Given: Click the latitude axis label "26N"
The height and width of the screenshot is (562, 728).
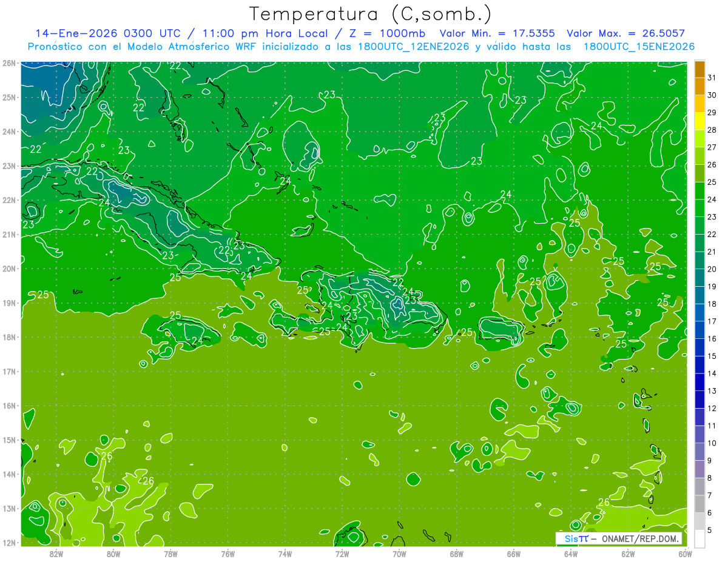Looking at the screenshot, I should point(8,63).
